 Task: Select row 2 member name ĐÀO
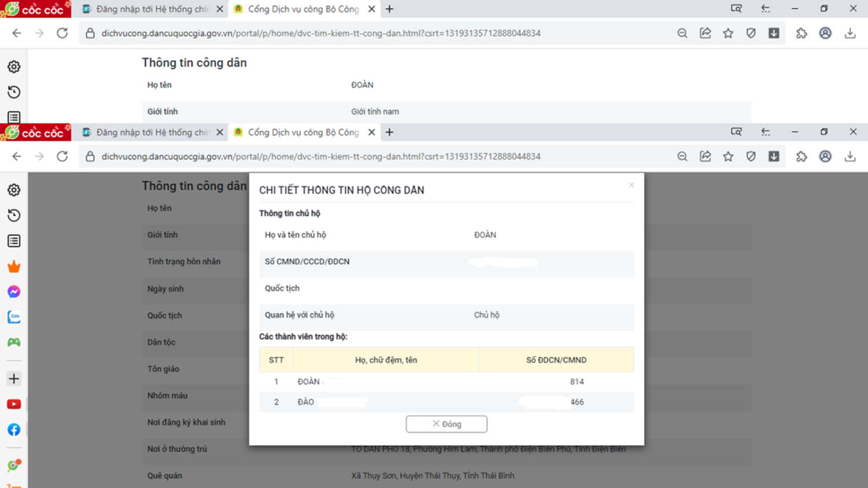(x=306, y=402)
